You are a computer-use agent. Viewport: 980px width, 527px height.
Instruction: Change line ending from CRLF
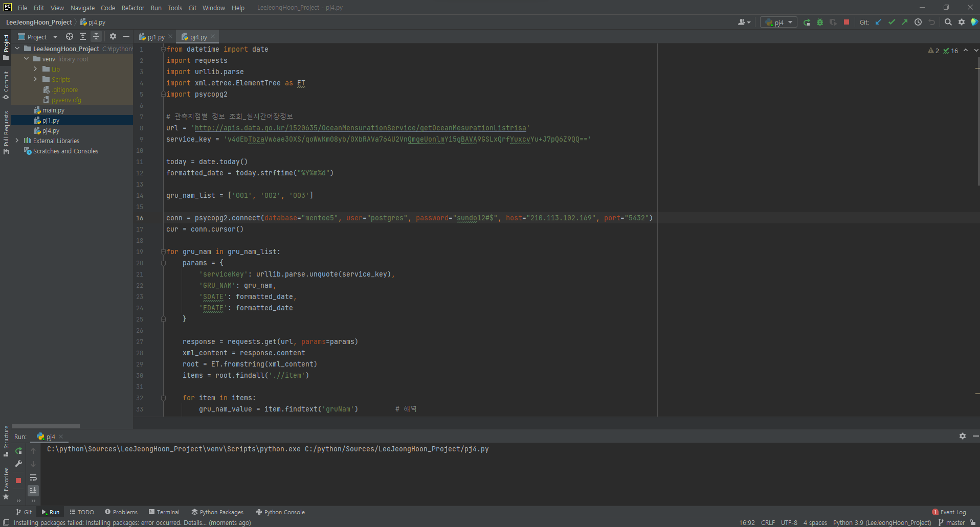(x=768, y=522)
